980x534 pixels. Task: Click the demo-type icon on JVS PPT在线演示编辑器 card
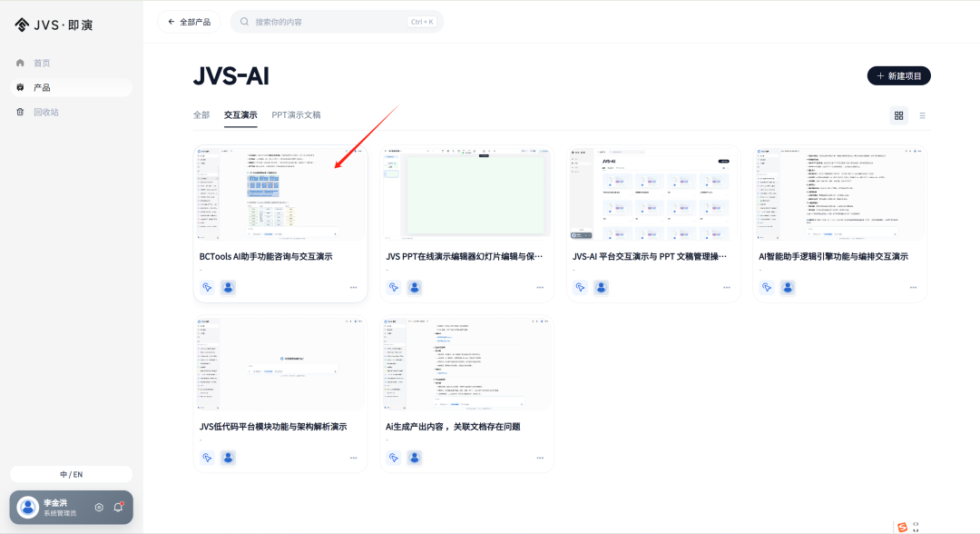[394, 288]
